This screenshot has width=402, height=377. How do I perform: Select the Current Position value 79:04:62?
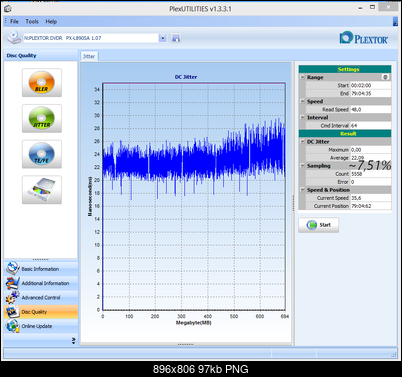click(x=370, y=206)
